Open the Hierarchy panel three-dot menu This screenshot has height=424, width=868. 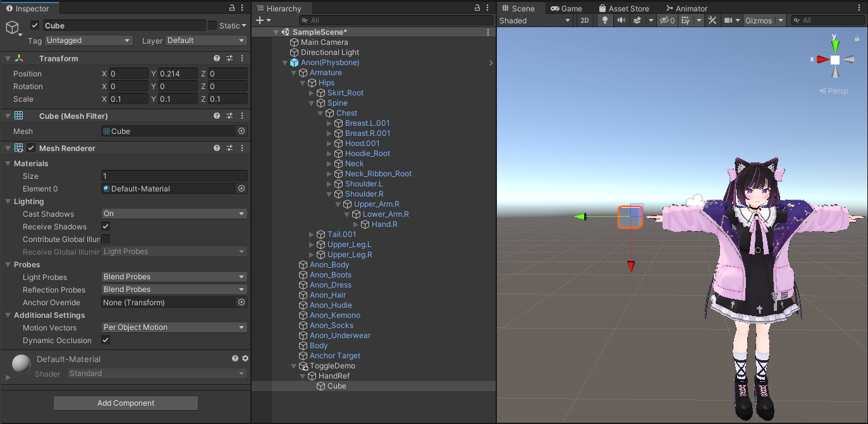[488, 8]
